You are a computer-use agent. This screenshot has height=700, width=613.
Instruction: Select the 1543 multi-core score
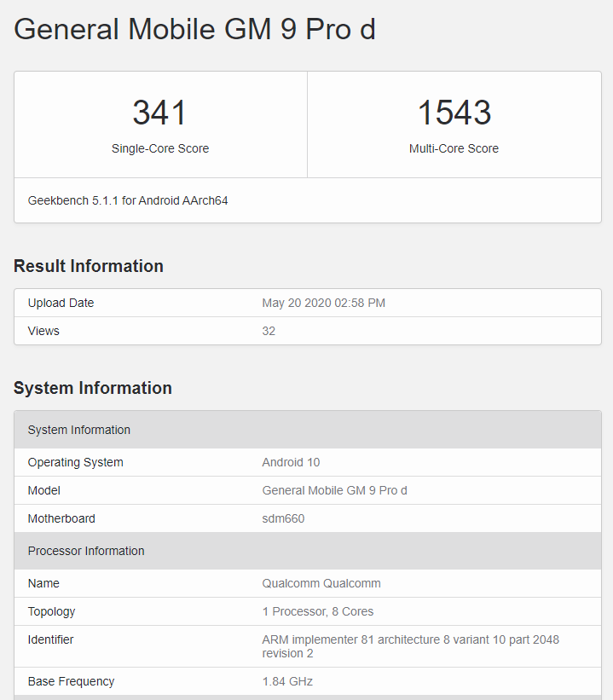pos(454,113)
